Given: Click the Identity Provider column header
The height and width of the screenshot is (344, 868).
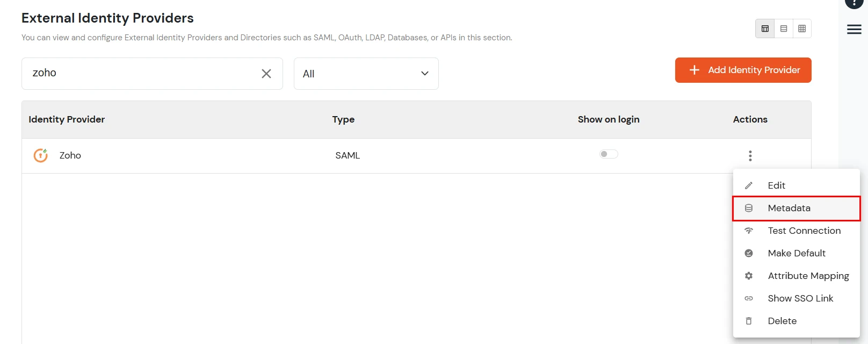Looking at the screenshot, I should tap(67, 119).
